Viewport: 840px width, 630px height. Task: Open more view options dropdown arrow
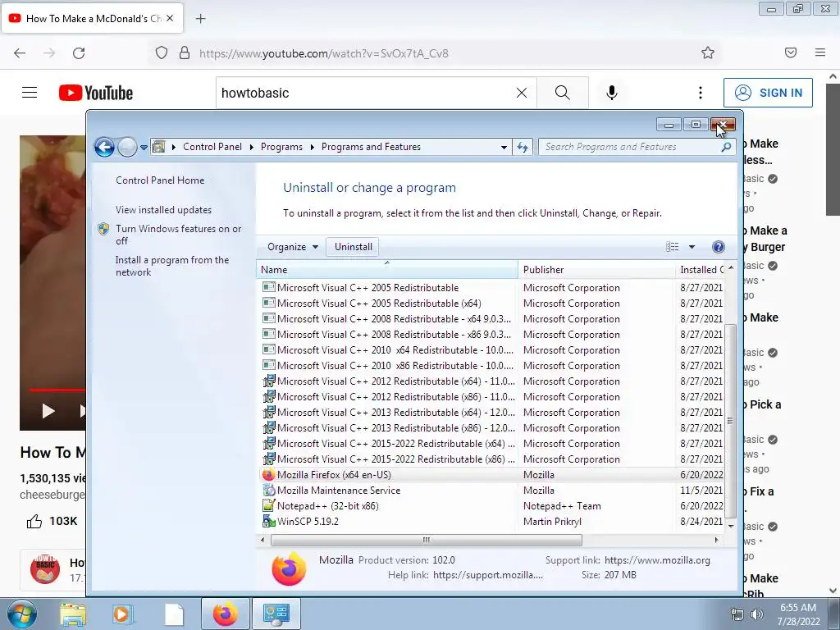point(692,247)
